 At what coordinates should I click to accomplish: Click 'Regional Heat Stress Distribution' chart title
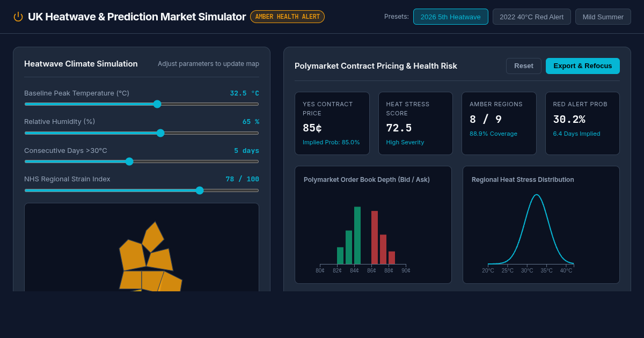coord(523,180)
